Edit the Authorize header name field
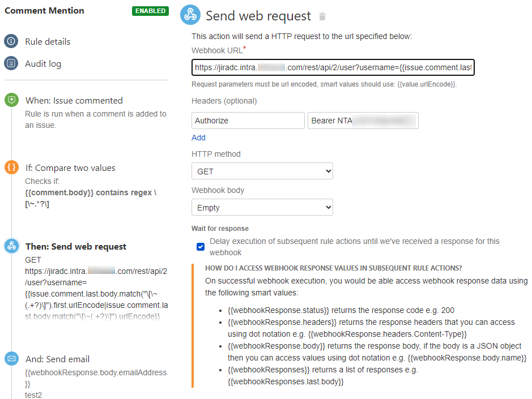Viewport: 532px width, 399px height. pos(248,121)
